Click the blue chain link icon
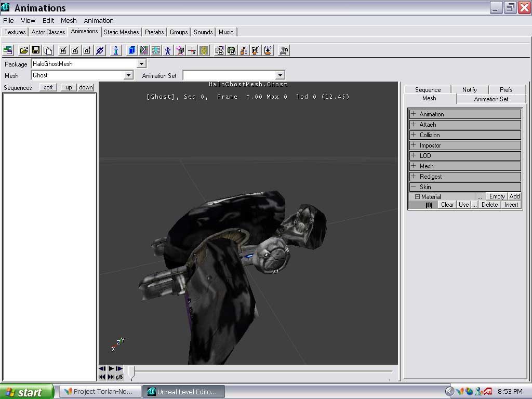532x399 pixels. point(100,50)
